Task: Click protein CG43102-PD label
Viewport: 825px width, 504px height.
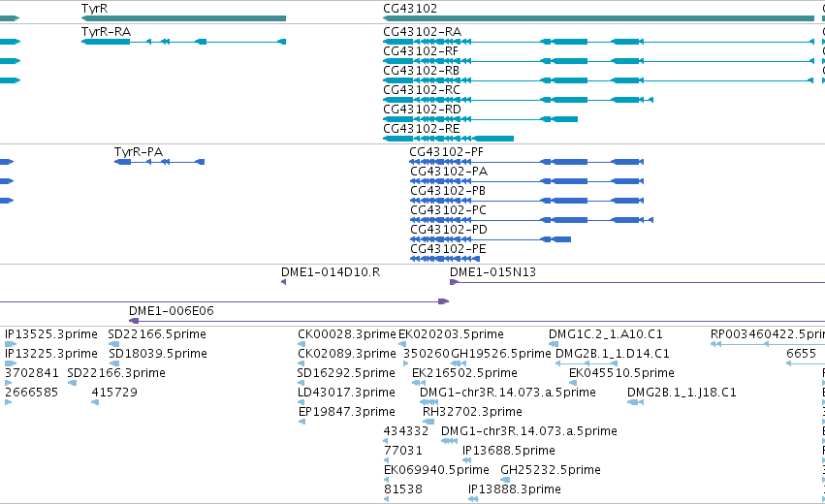Action: (x=448, y=230)
